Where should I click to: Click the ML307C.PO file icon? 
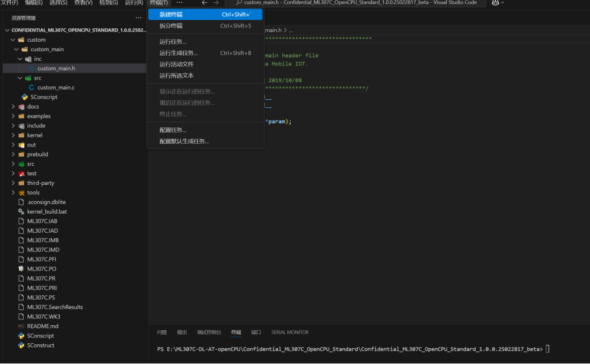click(21, 269)
